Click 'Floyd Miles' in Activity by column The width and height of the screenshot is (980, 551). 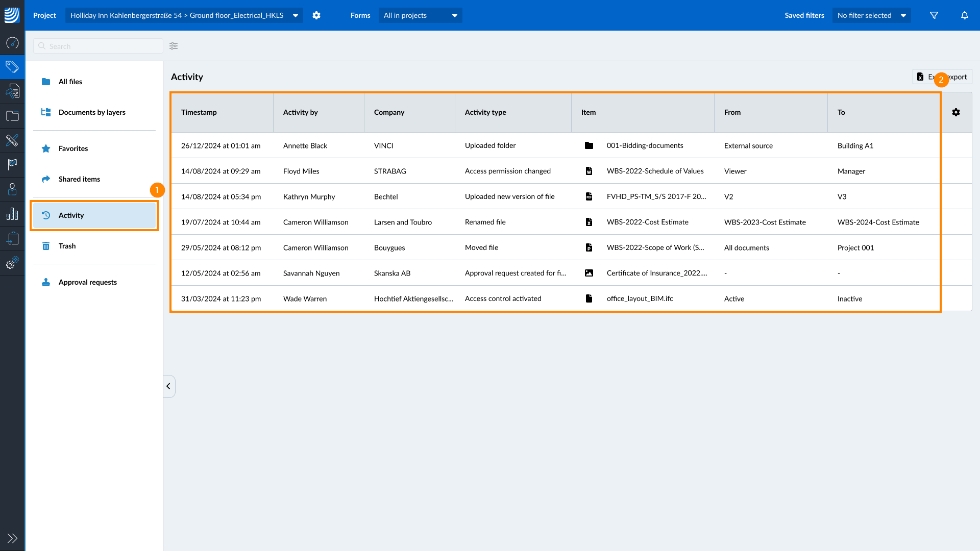click(301, 171)
